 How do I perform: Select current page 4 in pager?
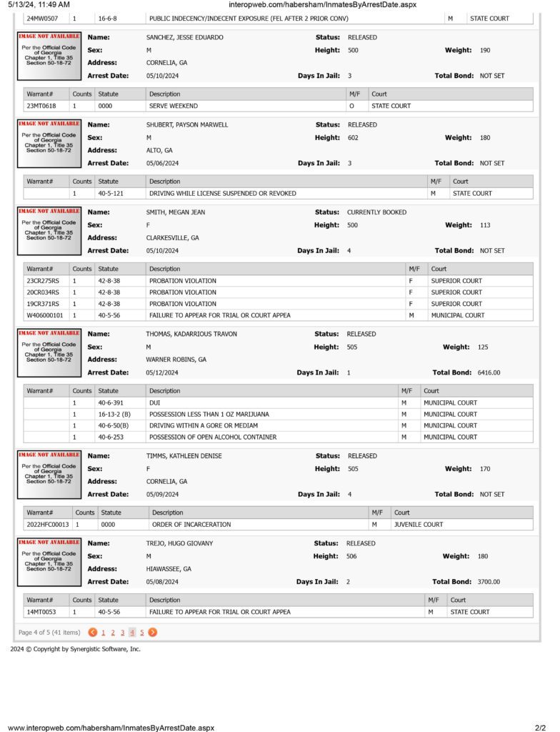tap(133, 633)
